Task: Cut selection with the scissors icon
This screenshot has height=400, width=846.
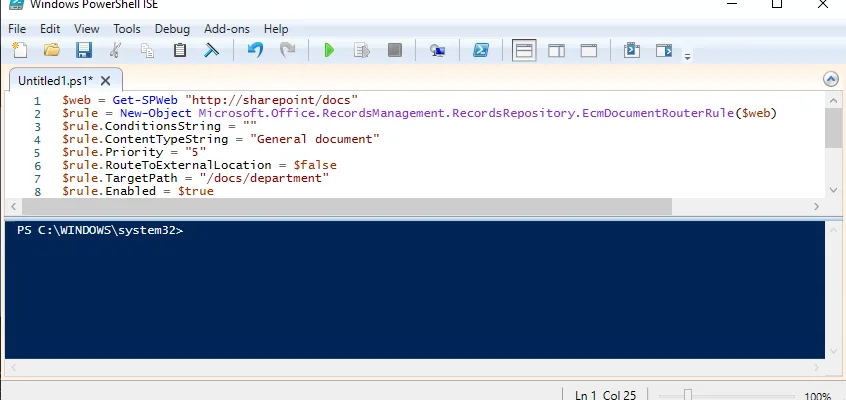Action: click(x=115, y=51)
